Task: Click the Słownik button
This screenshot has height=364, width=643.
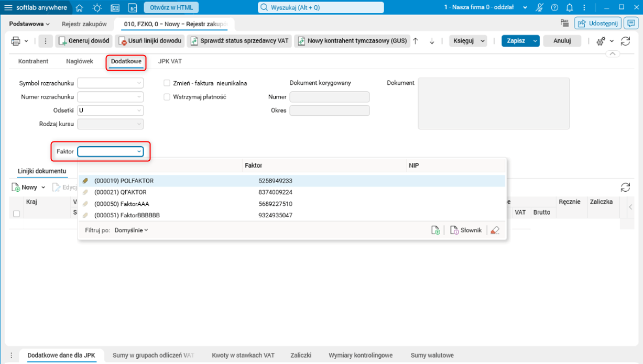Action: tap(465, 230)
